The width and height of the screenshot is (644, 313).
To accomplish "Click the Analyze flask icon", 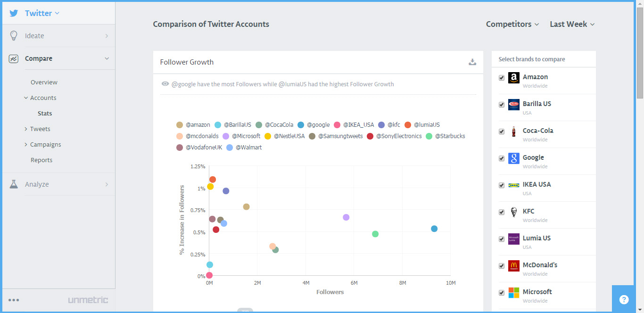I will (x=14, y=184).
